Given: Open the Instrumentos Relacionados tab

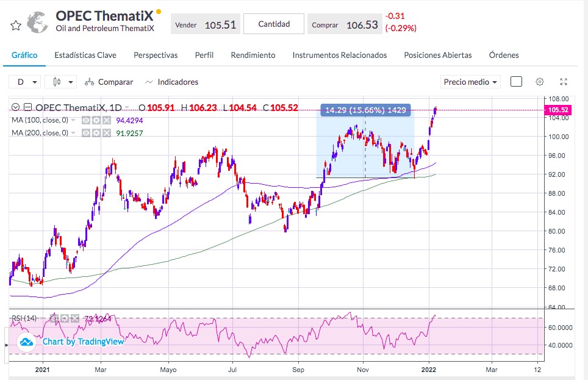Looking at the screenshot, I should pos(339,55).
